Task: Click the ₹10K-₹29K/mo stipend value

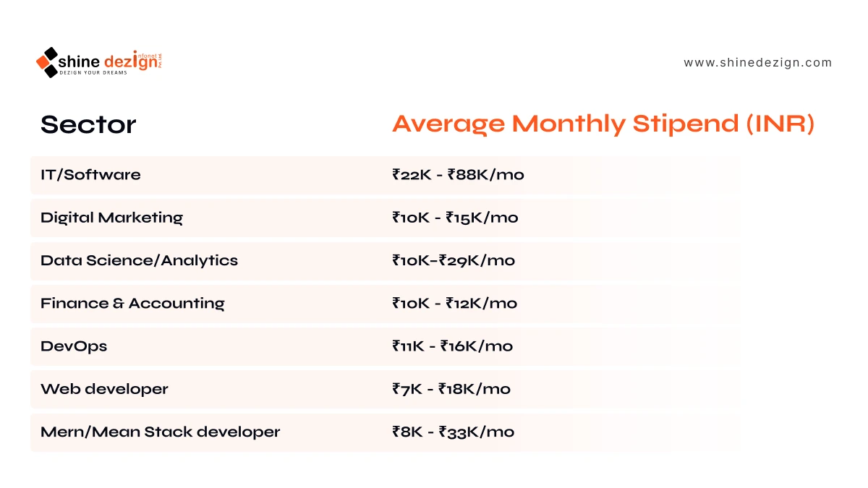Action: point(454,260)
